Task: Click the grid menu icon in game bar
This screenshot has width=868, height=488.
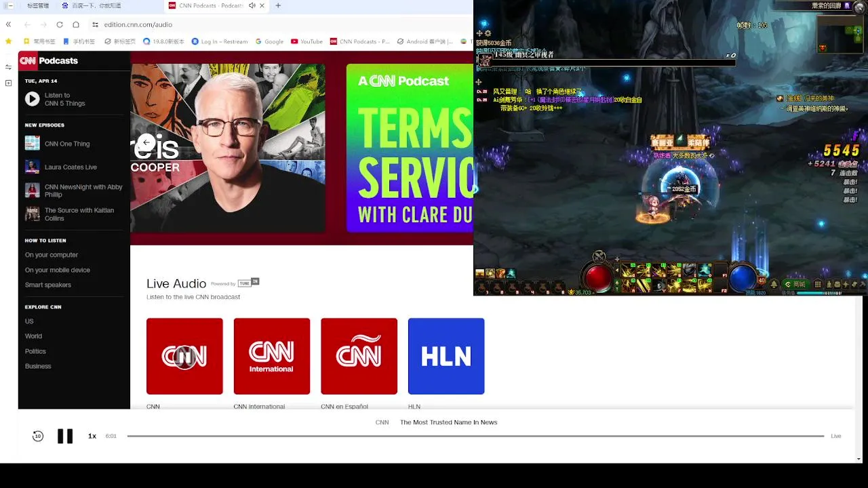Action: 818,285
